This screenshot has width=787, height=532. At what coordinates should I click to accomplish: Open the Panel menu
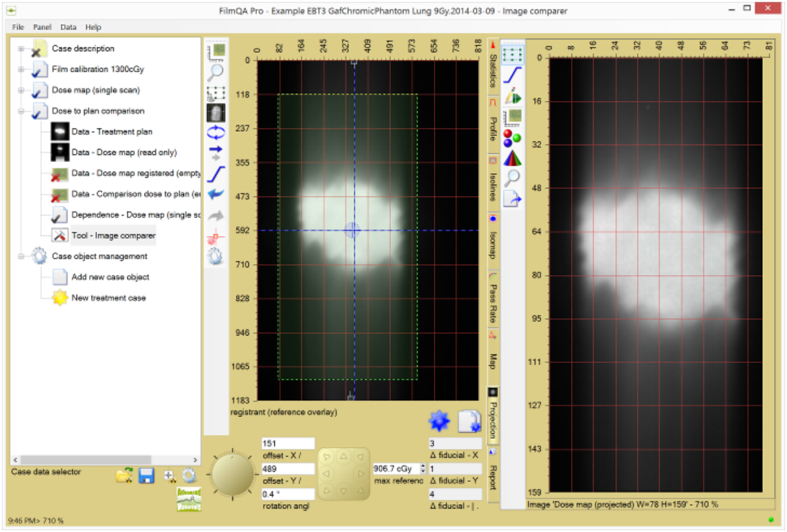coord(43,27)
